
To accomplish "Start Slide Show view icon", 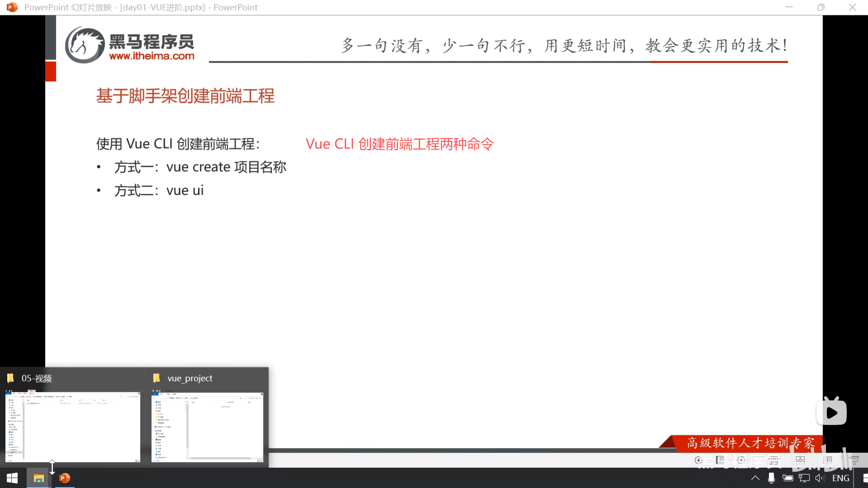I will [855, 461].
